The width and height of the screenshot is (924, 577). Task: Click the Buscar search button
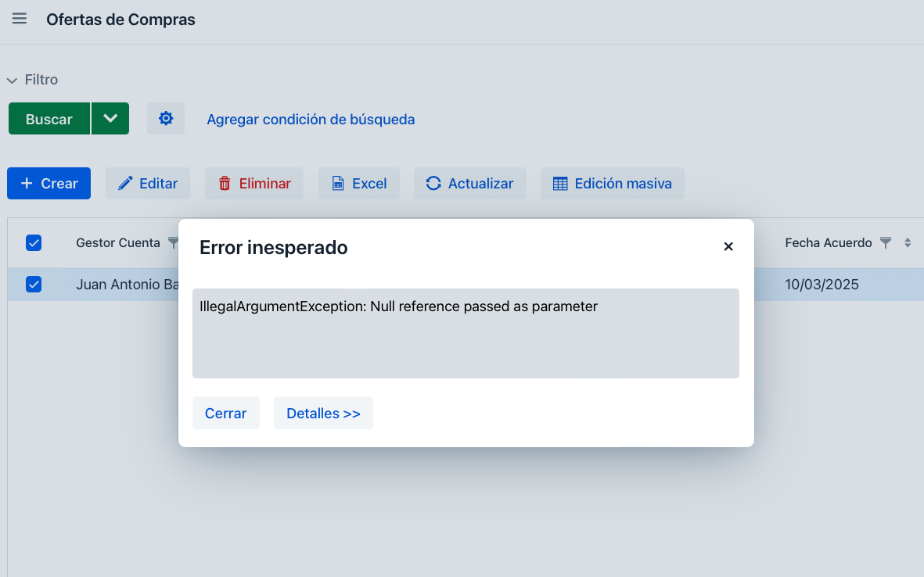(x=49, y=118)
